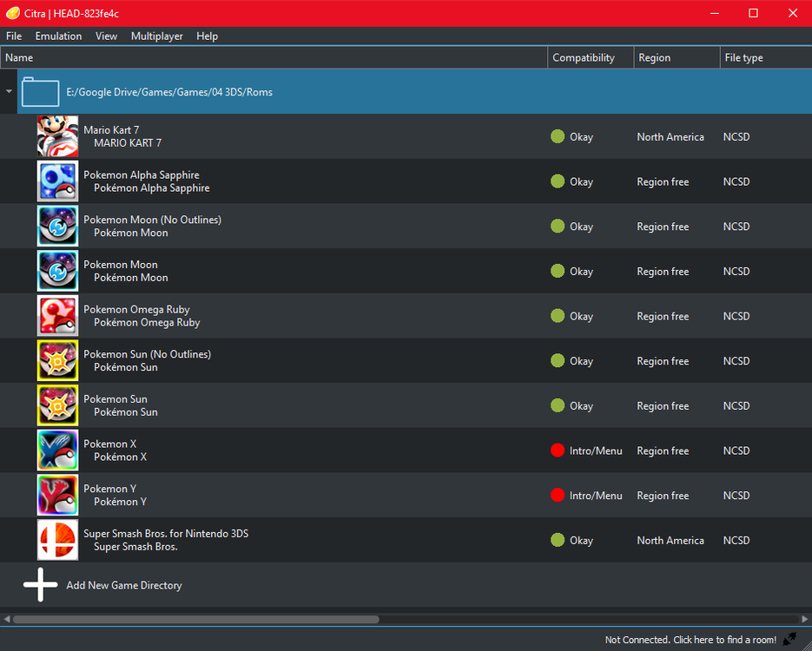Click the horizontal scrollbar thumb
Screen dimensions: 812x651
point(195,619)
